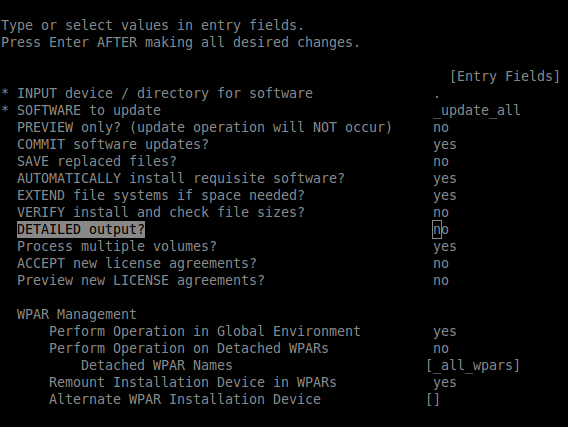Click the required asterisk beside SOFTWARE to update
Screen dimensions: 568x427
(5, 109)
